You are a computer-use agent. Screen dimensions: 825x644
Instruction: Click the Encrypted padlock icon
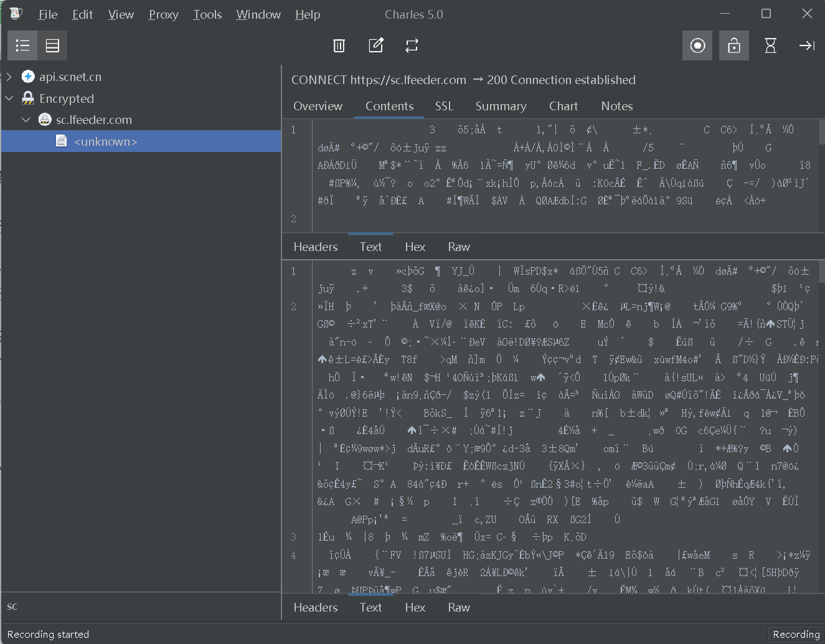coord(28,98)
